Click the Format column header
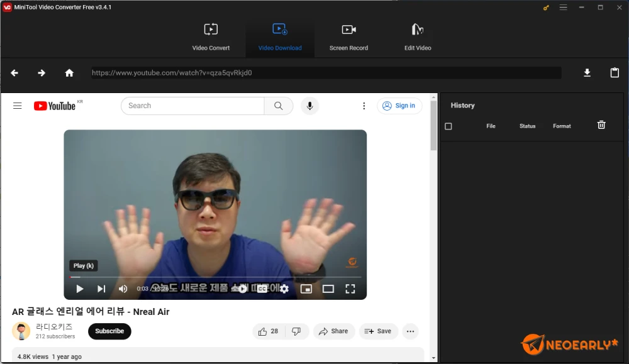The image size is (629, 364). (x=562, y=126)
